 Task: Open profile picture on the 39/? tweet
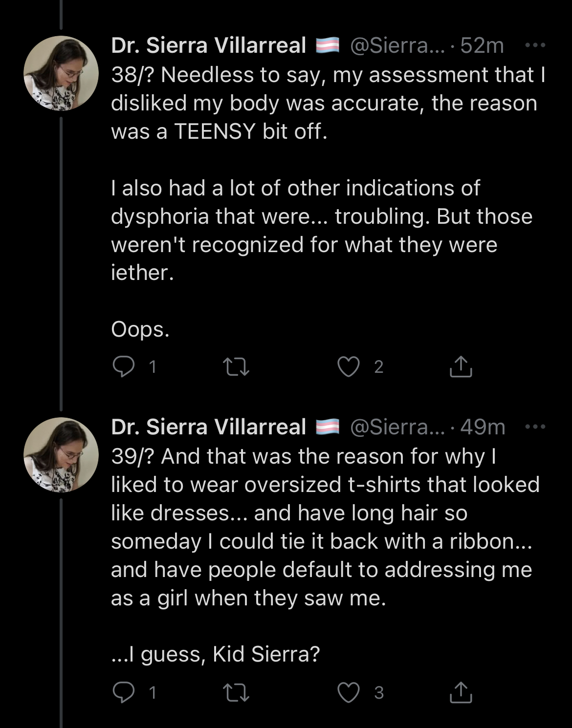[61, 455]
